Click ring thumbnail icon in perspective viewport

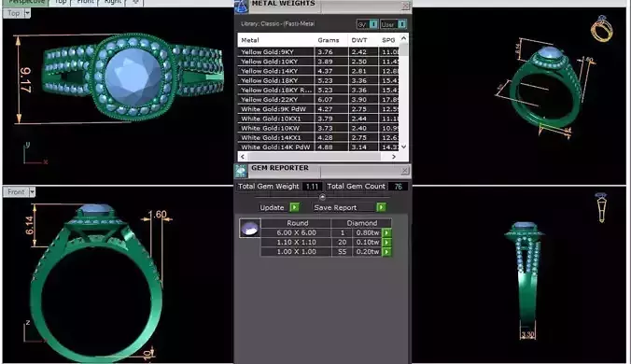(602, 29)
